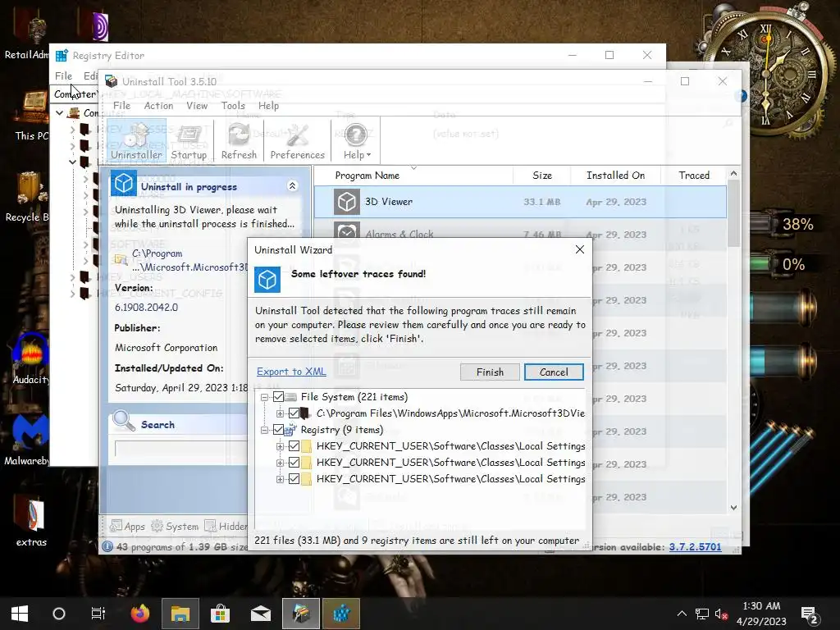Screen dimensions: 840x630
Task: Sort by Installed On column
Action: 615,176
